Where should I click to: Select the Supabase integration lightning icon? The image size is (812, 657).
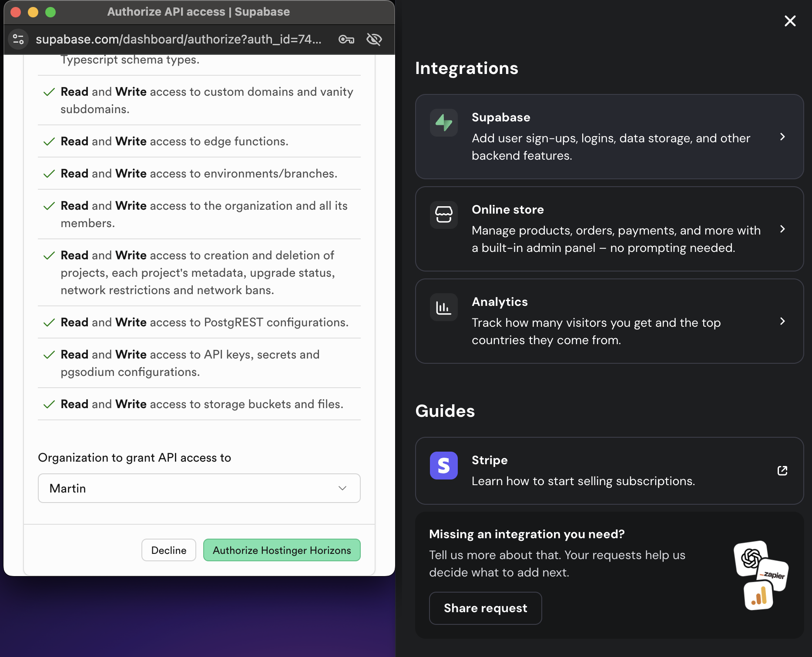(x=443, y=123)
